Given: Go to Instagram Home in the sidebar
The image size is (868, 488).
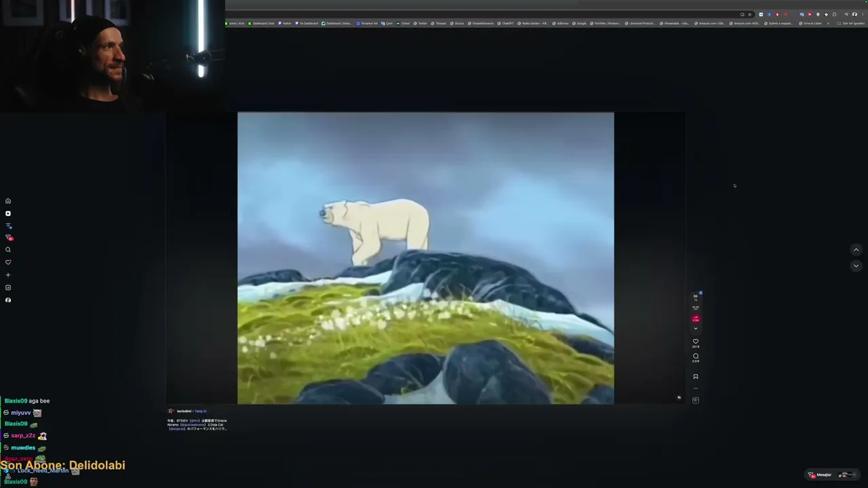Looking at the screenshot, I should [8, 201].
